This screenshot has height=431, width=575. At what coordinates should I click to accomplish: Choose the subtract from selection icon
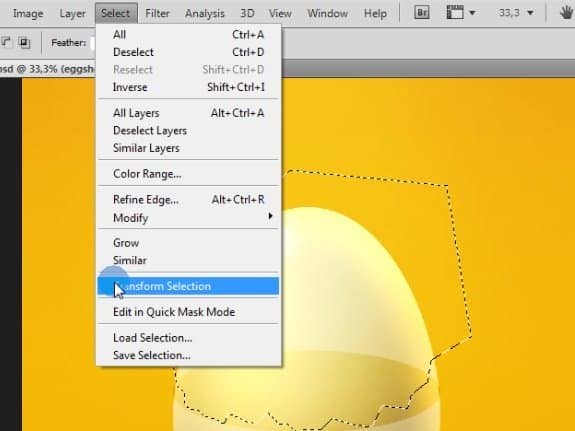(5, 43)
